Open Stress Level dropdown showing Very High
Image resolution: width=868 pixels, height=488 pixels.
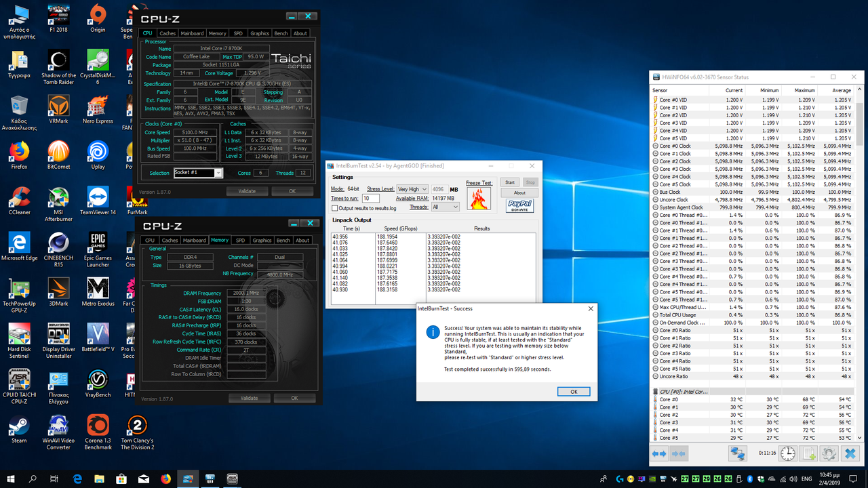413,189
